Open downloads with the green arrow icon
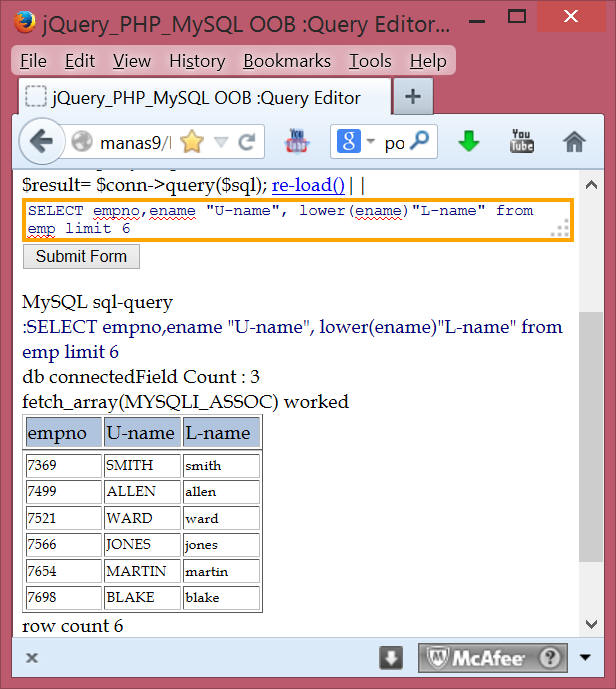Screen dimensions: 616x689 469,141
